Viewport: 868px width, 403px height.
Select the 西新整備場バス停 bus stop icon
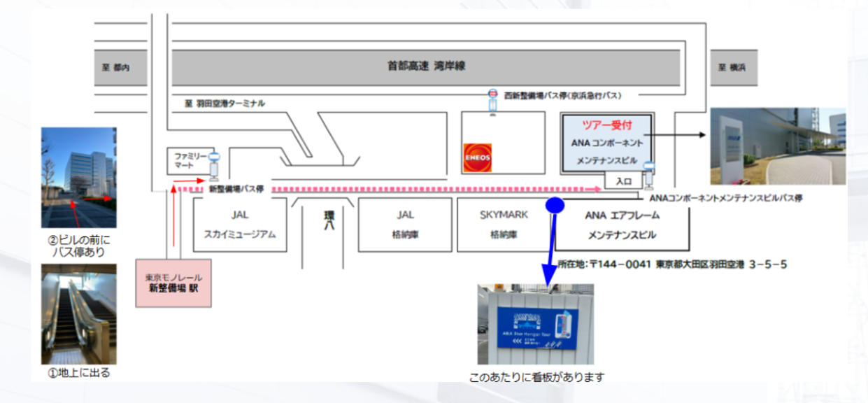tap(492, 101)
